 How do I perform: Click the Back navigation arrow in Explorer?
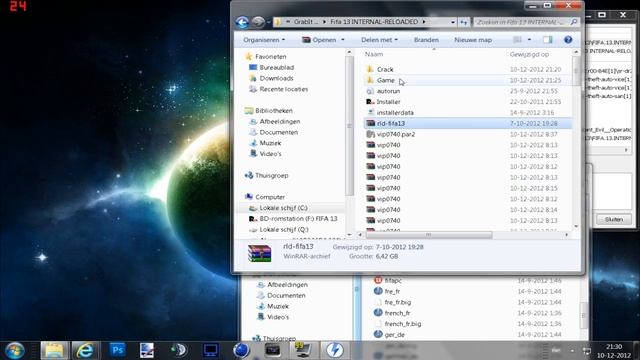click(242, 22)
